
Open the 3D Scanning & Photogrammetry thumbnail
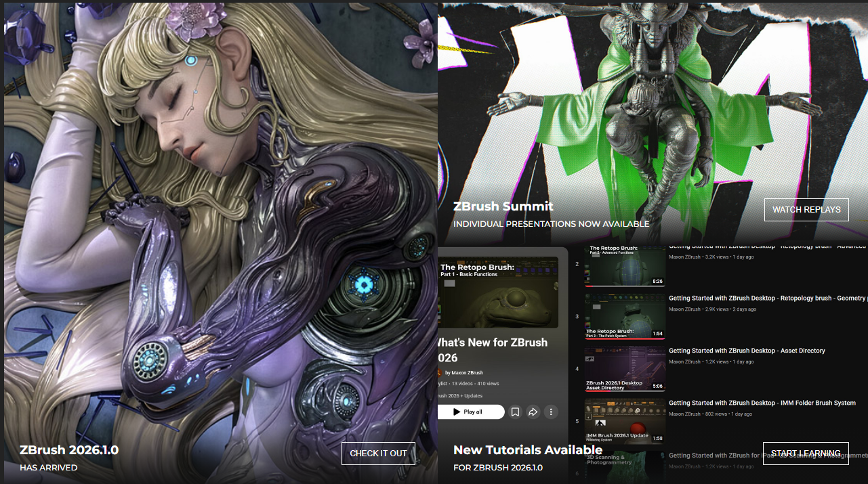(625, 467)
